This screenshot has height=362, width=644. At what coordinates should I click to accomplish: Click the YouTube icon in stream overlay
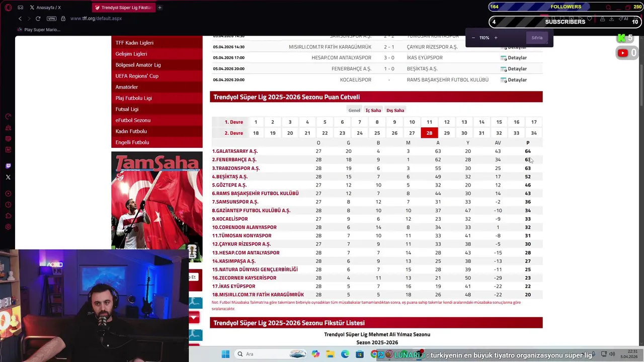[623, 53]
